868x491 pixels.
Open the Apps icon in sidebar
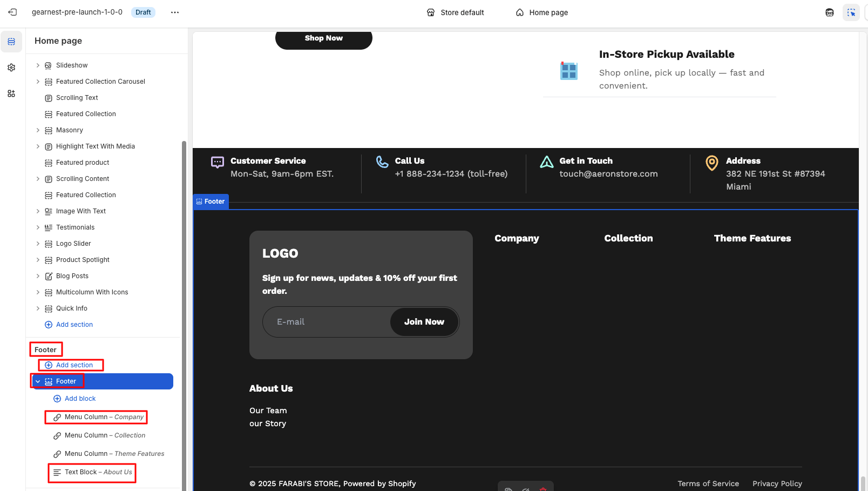tap(11, 93)
